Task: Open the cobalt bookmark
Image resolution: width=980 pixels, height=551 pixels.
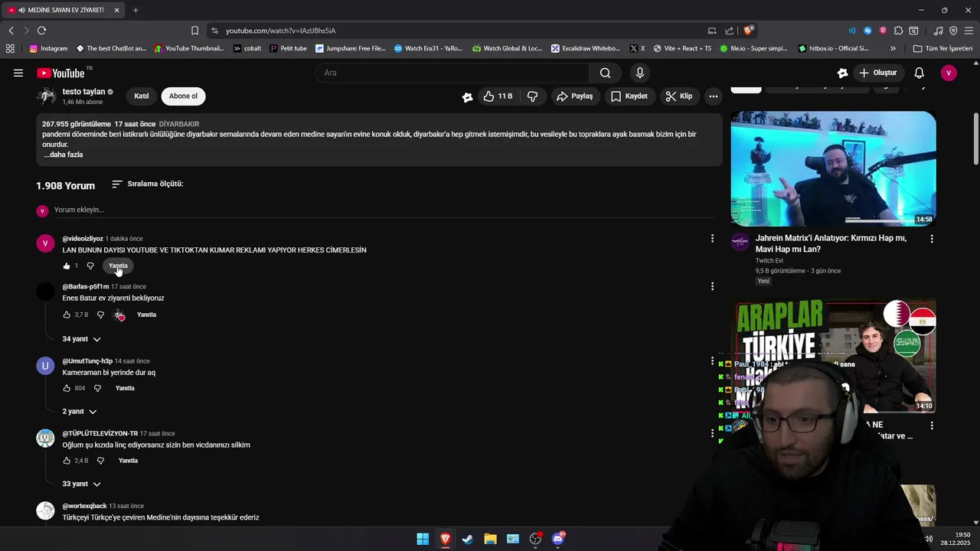Action: pyautogui.click(x=247, y=48)
